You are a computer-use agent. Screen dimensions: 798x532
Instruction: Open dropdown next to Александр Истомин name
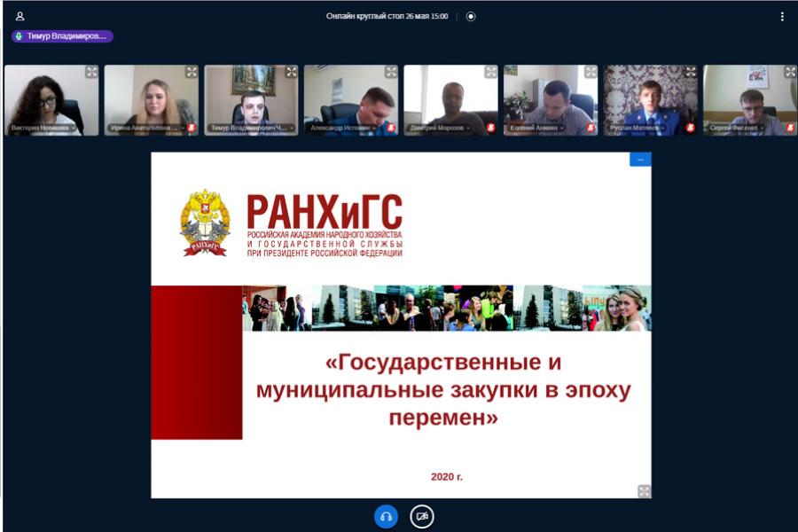pyautogui.click(x=374, y=128)
